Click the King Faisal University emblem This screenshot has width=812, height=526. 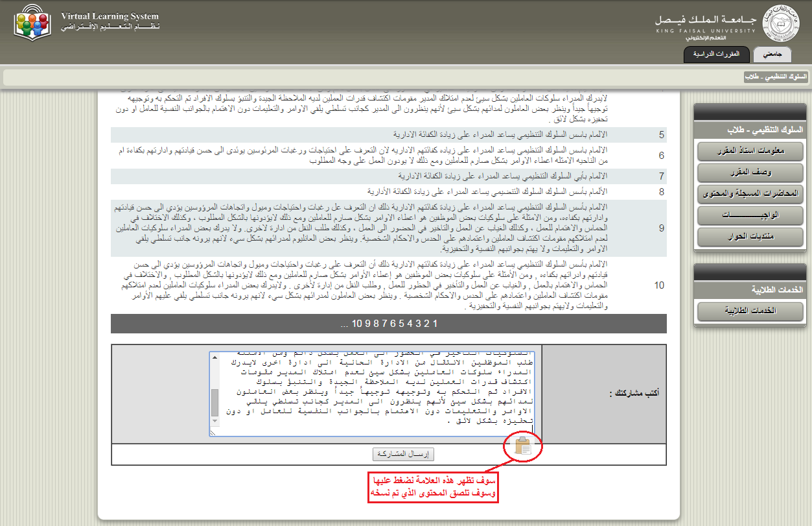pos(778,22)
